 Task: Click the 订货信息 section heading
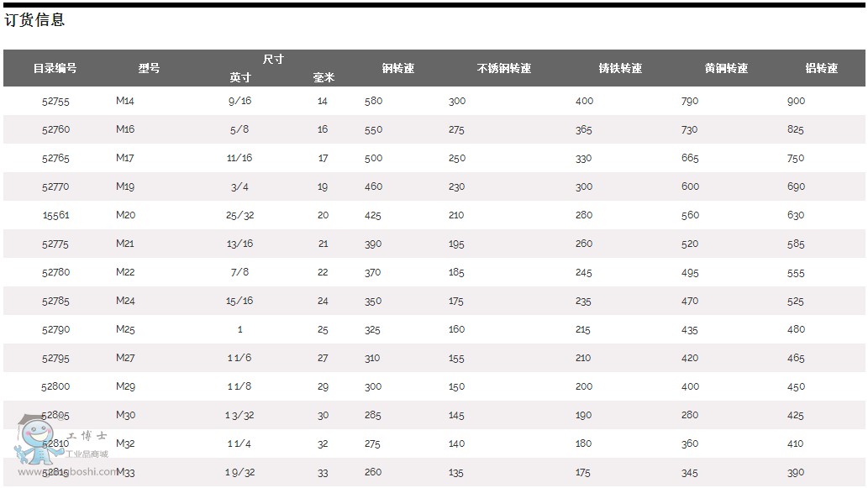35,20
